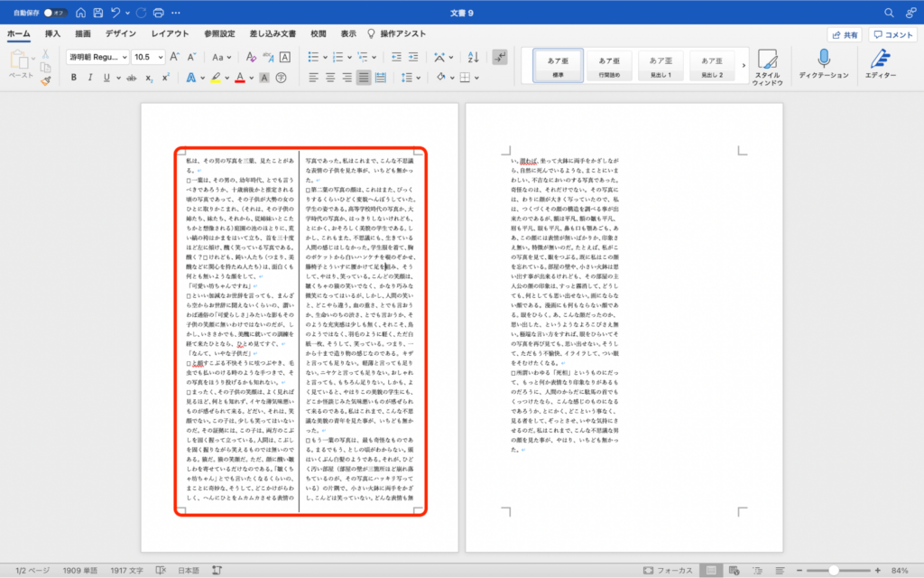Click the コメント button
924x578 pixels.
pyautogui.click(x=892, y=35)
